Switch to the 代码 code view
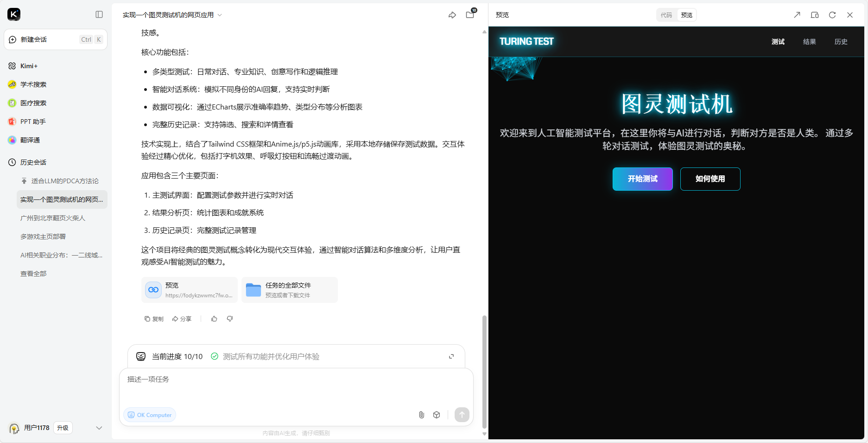 click(666, 15)
